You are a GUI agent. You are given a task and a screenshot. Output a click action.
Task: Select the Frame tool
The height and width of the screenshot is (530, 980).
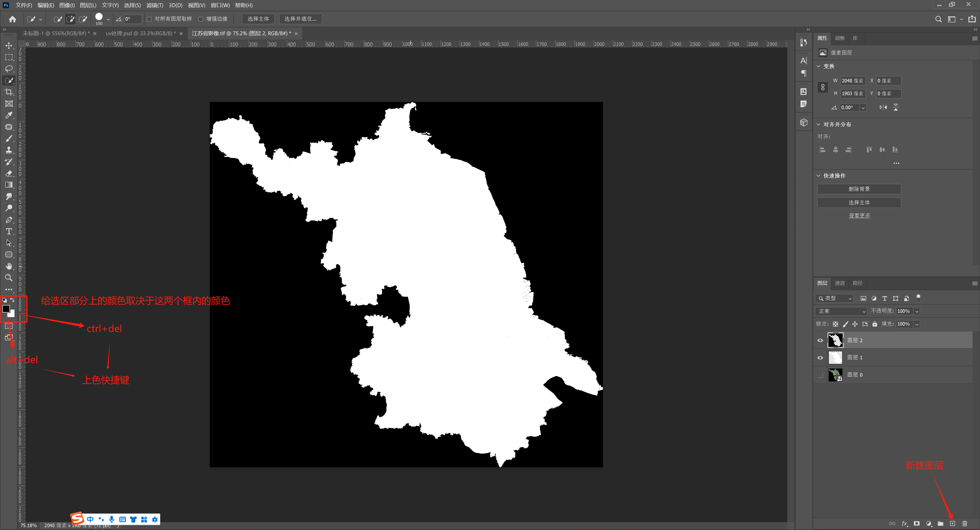point(9,104)
